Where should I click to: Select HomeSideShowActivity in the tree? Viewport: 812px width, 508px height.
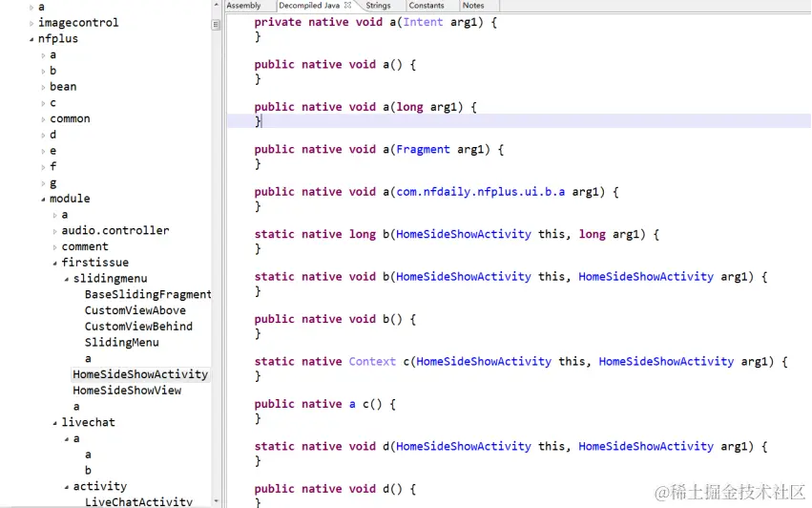[140, 374]
